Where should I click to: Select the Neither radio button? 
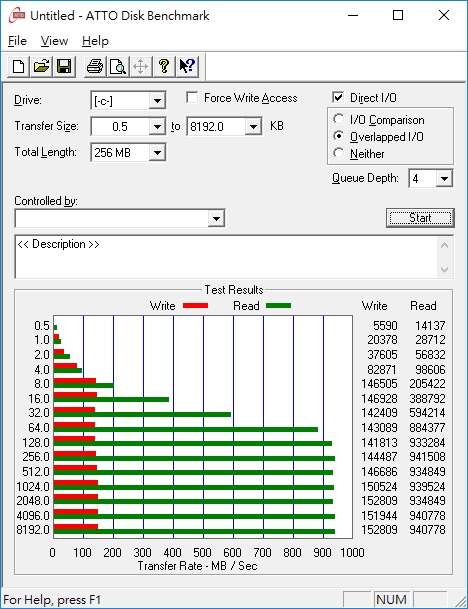338,153
